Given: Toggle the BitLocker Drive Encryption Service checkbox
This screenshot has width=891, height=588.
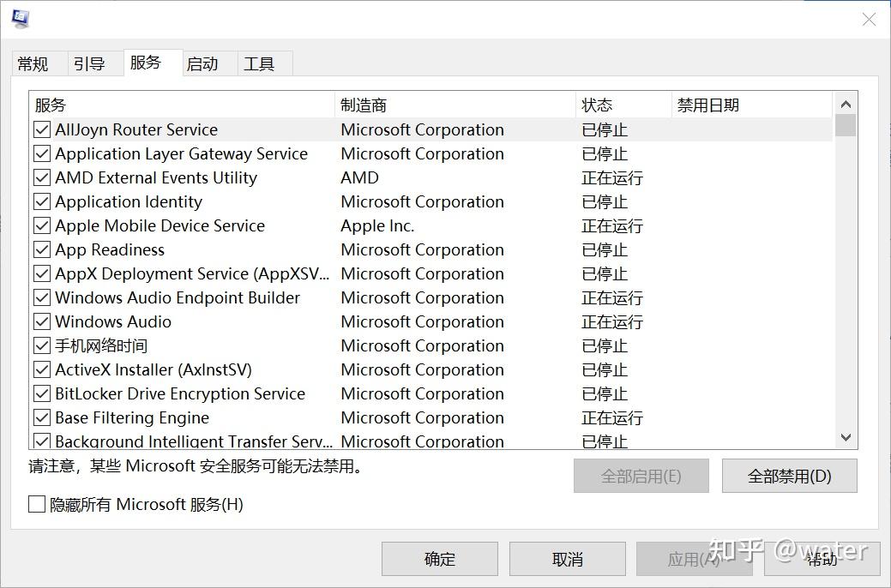Looking at the screenshot, I should coord(40,393).
